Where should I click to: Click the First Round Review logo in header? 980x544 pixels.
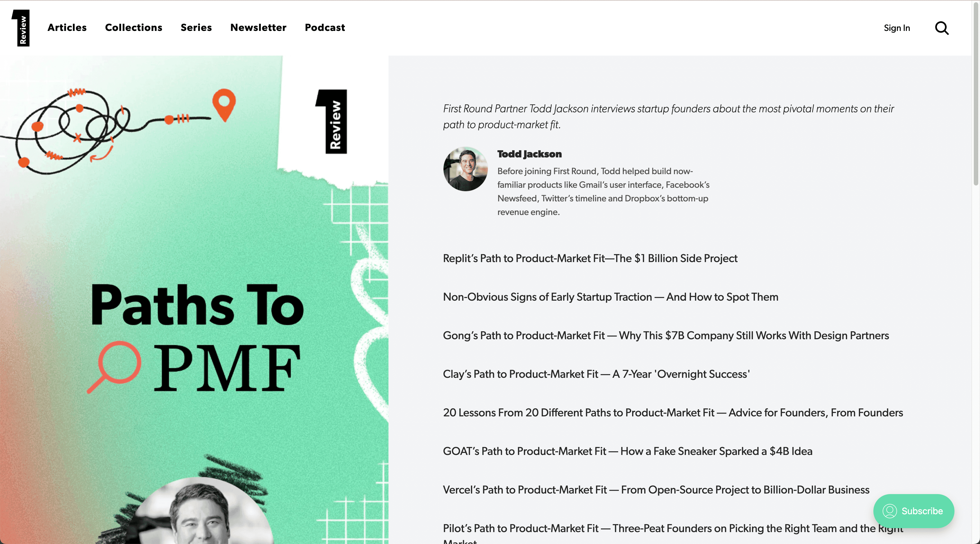pyautogui.click(x=20, y=28)
